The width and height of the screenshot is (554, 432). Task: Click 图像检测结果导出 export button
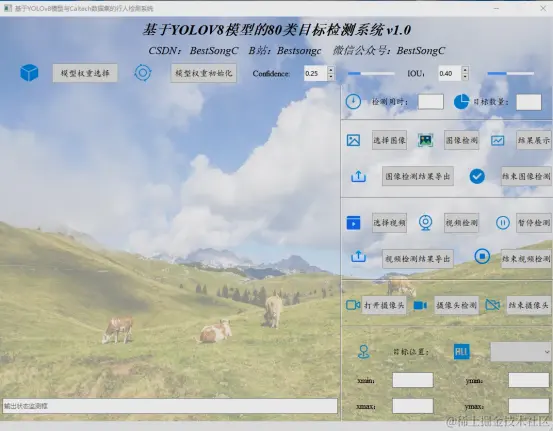418,176
